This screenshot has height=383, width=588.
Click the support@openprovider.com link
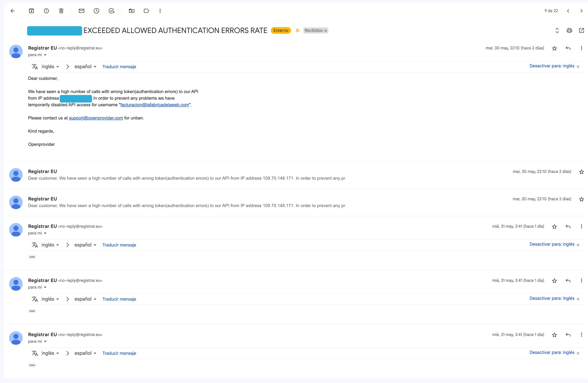pyautogui.click(x=96, y=118)
